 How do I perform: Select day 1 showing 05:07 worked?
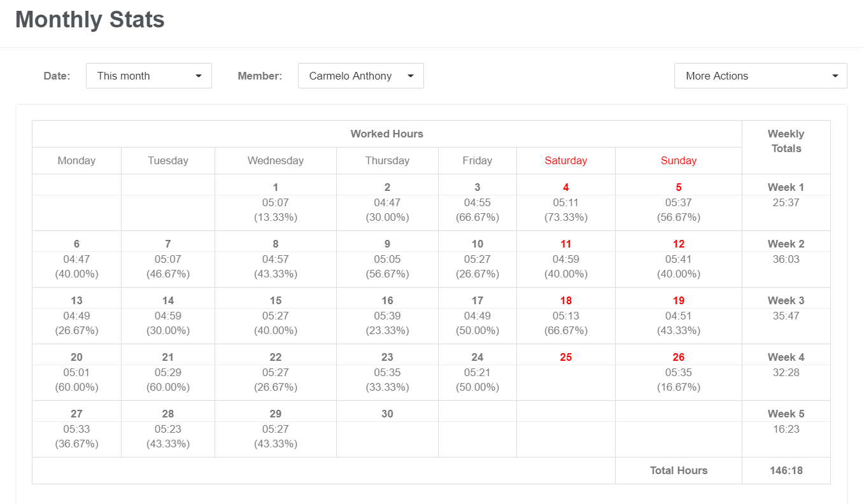click(275, 202)
